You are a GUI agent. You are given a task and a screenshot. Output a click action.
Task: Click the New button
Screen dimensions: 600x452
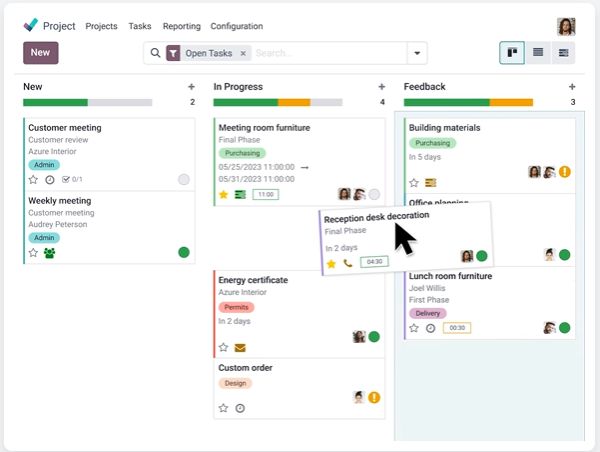(x=40, y=53)
